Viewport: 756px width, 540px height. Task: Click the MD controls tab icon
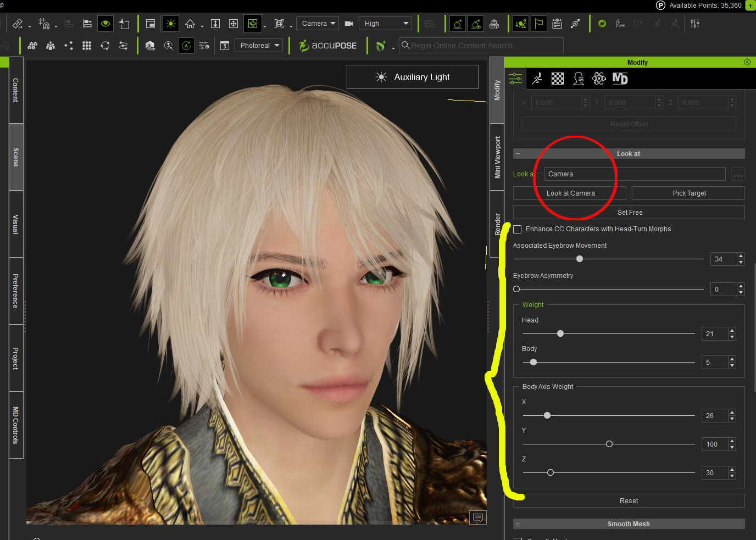[620, 79]
